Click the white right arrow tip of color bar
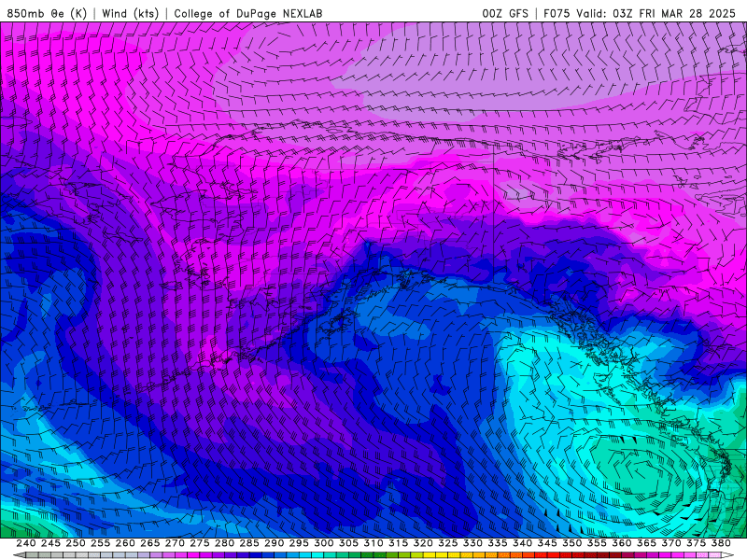 [727, 555]
